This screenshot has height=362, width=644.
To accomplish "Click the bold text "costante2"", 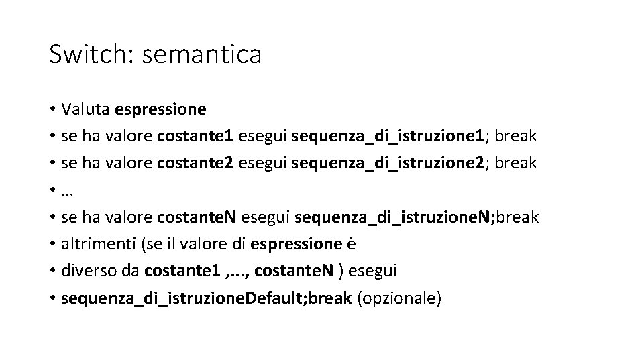I will pos(195,163).
